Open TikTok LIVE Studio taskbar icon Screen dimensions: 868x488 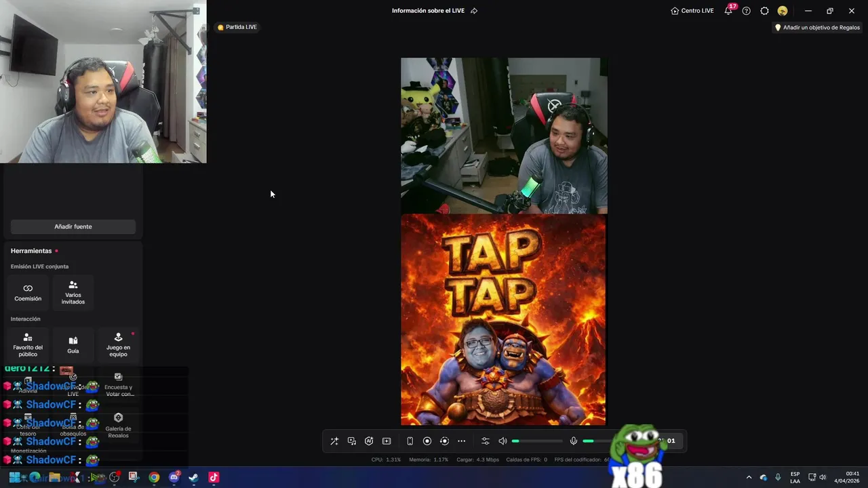pyautogui.click(x=214, y=477)
